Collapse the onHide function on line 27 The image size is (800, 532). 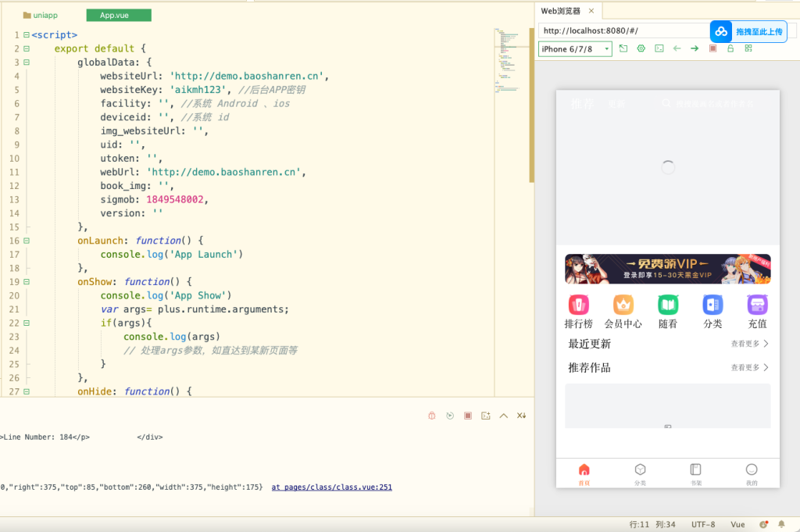[27, 391]
